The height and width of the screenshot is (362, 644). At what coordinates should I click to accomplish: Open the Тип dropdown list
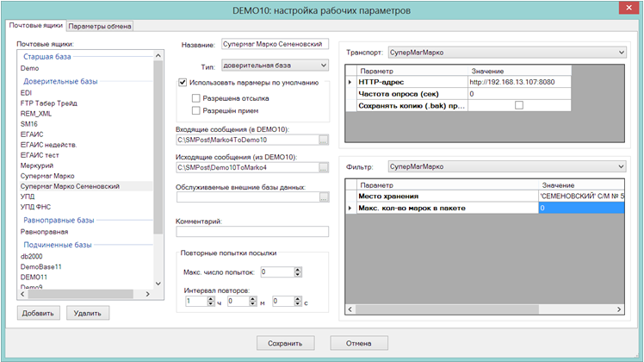tap(275, 66)
